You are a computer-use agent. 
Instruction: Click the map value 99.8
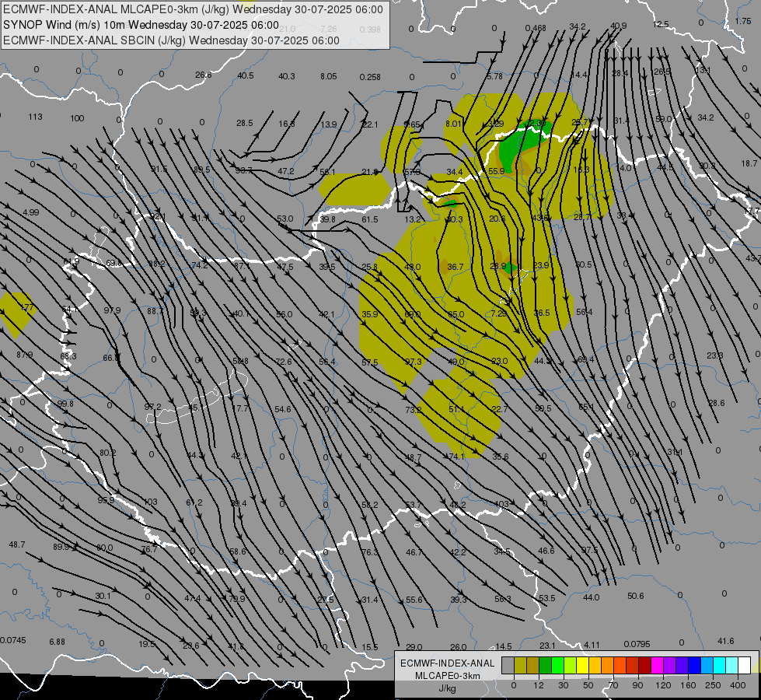pos(65,404)
